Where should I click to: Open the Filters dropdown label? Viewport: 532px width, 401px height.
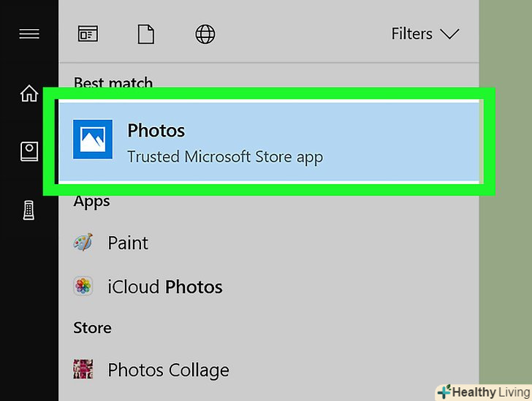pyautogui.click(x=411, y=34)
